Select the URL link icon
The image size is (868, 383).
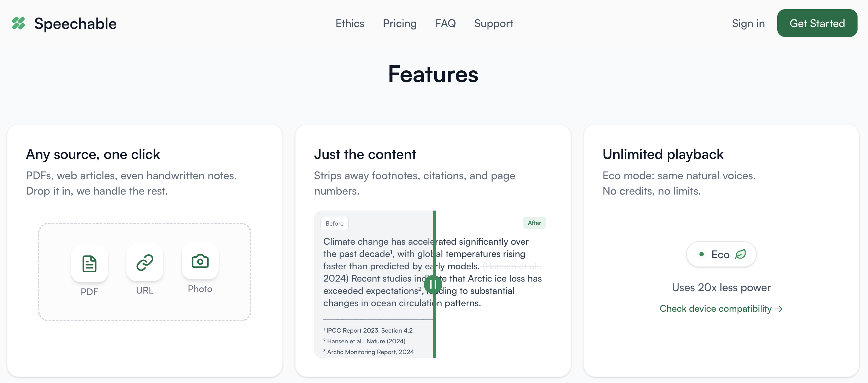coord(145,263)
